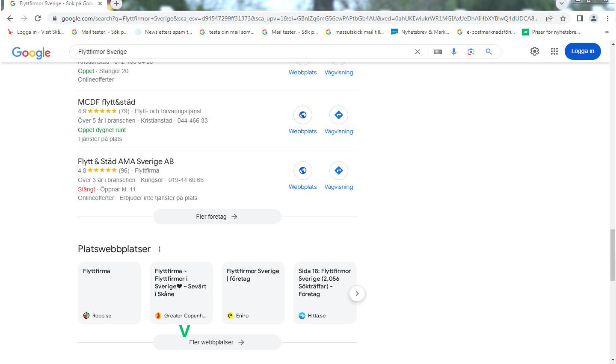Share this page via address bar icon

click(549, 18)
